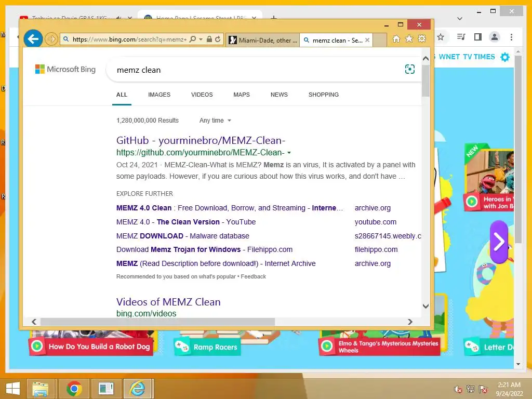Click the youtube.com source text
The width and height of the screenshot is (532, 399).
pyautogui.click(x=376, y=222)
